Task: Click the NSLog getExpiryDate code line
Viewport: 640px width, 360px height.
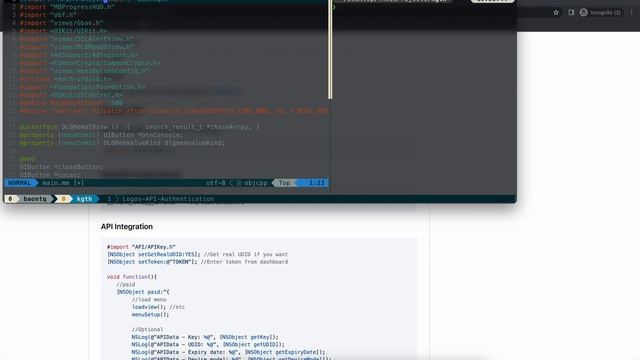Action: 229,352
